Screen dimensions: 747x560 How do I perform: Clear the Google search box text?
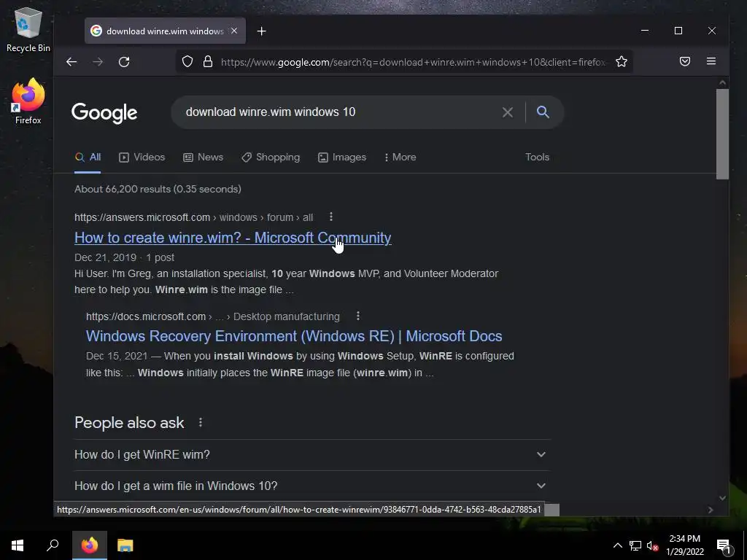click(508, 112)
